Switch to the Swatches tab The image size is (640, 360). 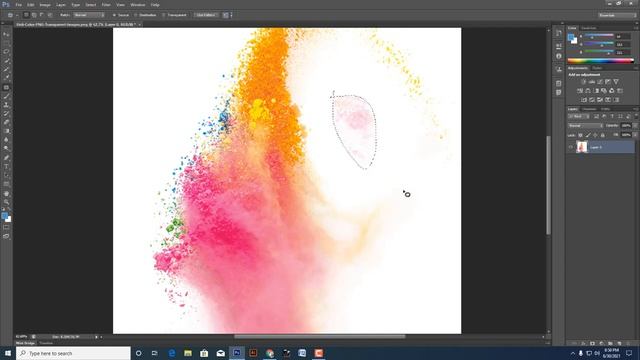[589, 28]
